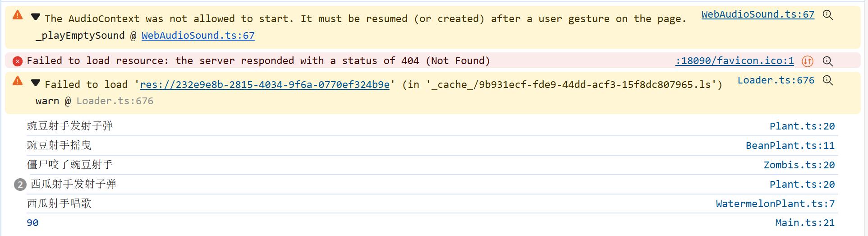This screenshot has height=236, width=868.
Task: Click warning triangle icon on 'Failed to load res://' message
Action: (18, 81)
